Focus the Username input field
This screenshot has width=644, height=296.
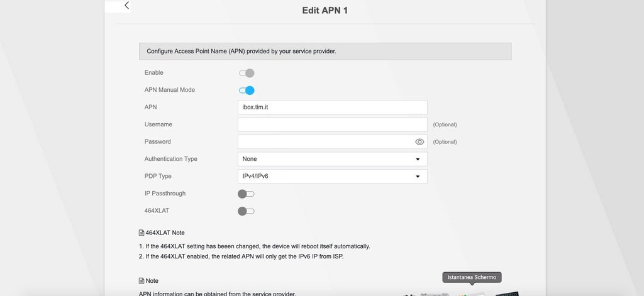pos(332,124)
